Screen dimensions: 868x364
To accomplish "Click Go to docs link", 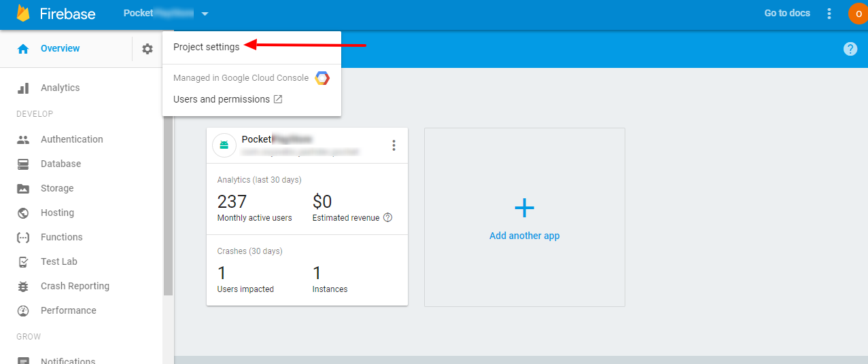I will pyautogui.click(x=787, y=13).
